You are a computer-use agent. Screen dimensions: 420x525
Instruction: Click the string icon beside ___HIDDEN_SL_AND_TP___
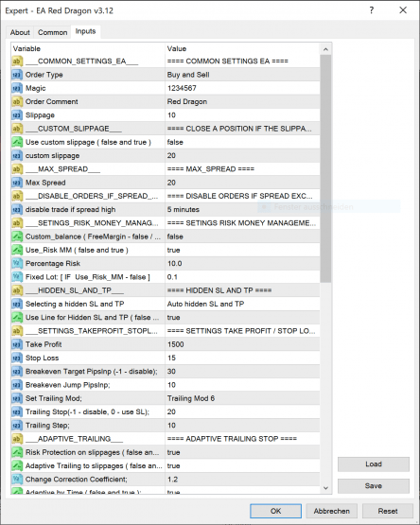(x=17, y=290)
